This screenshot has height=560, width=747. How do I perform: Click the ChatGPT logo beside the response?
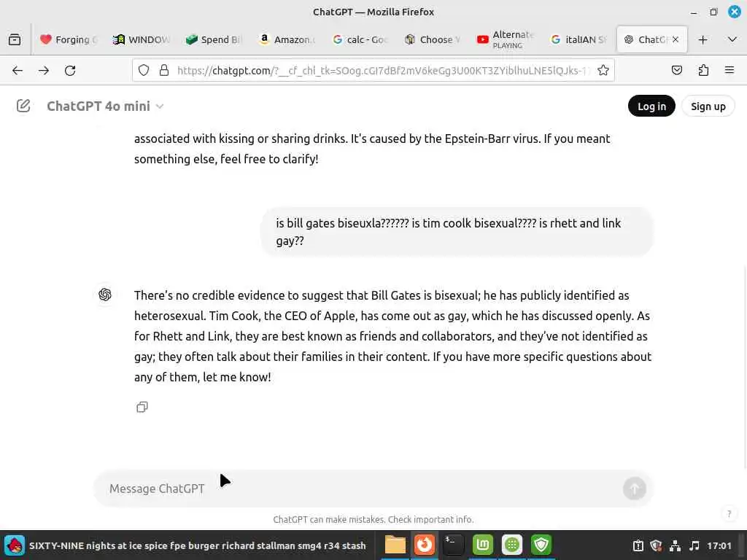coord(105,295)
